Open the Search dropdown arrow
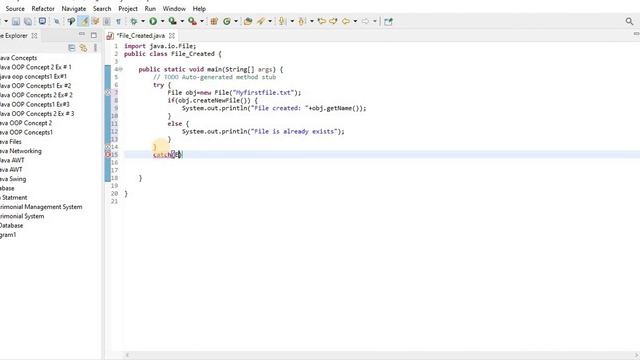 click(270, 21)
